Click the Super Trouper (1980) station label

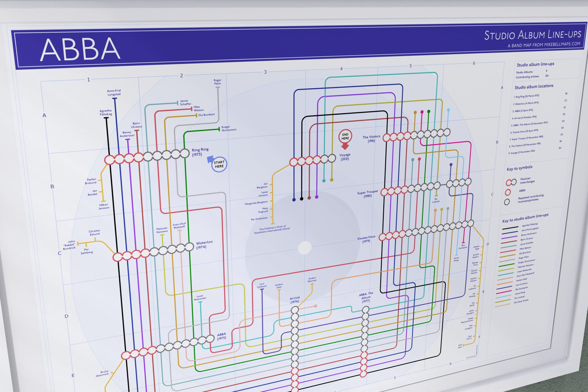367,194
